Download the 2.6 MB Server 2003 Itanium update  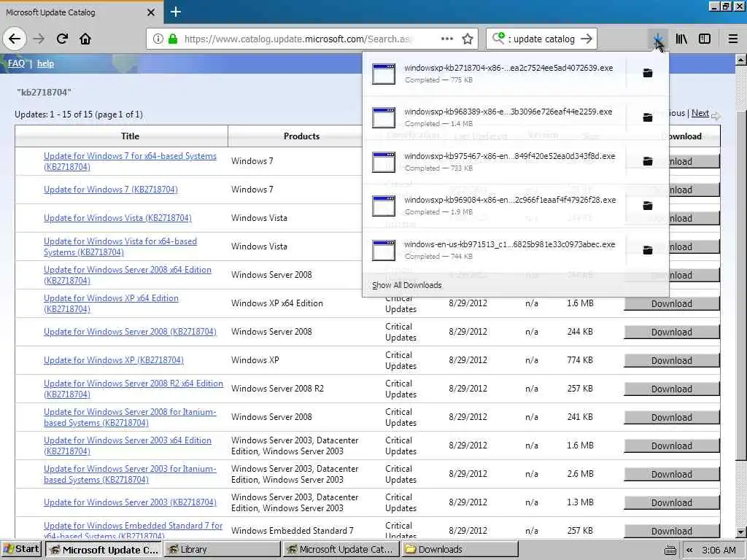point(672,474)
